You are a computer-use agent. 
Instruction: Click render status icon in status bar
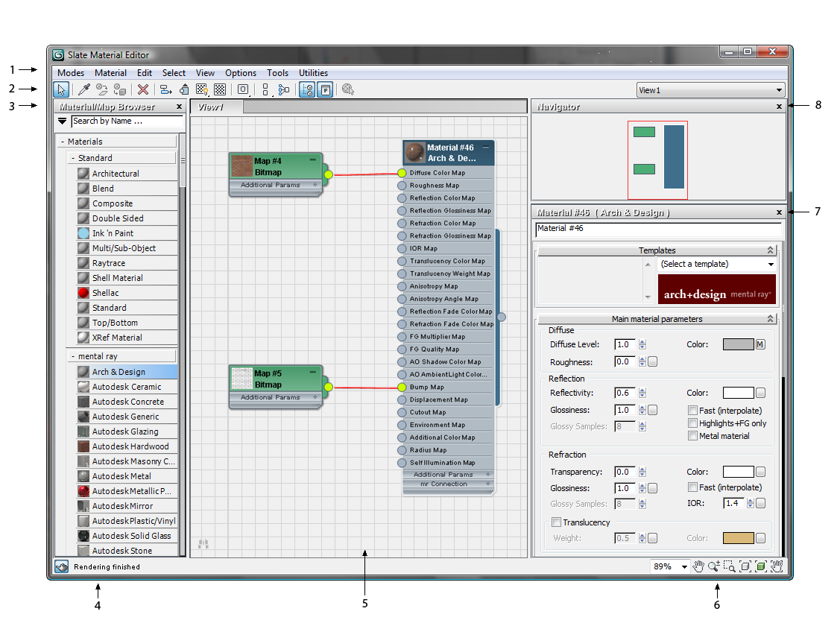point(62,566)
